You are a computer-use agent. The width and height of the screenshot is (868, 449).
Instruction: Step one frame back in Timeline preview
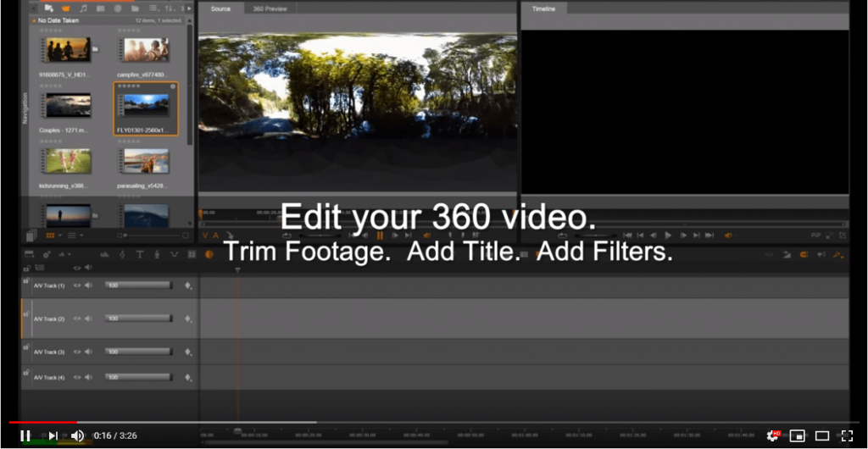pos(654,236)
